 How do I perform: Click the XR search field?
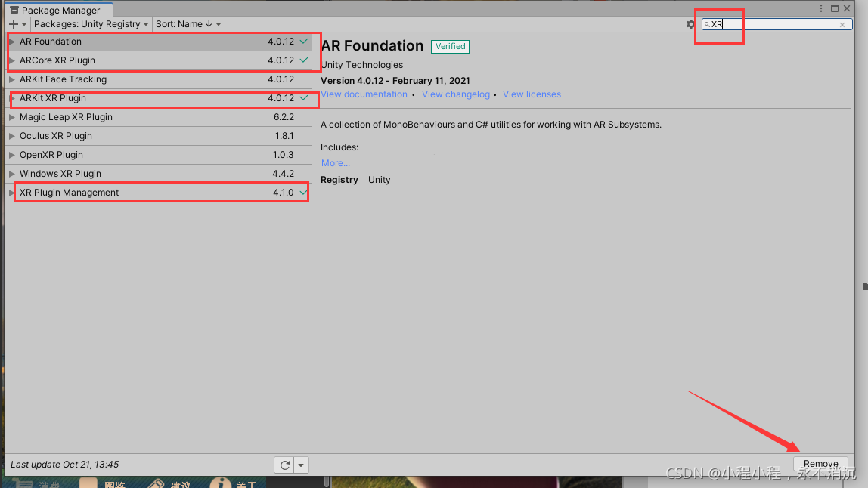[x=775, y=24]
